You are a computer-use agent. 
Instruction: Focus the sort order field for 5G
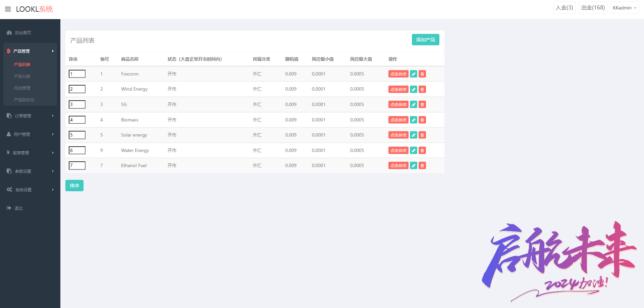point(77,104)
